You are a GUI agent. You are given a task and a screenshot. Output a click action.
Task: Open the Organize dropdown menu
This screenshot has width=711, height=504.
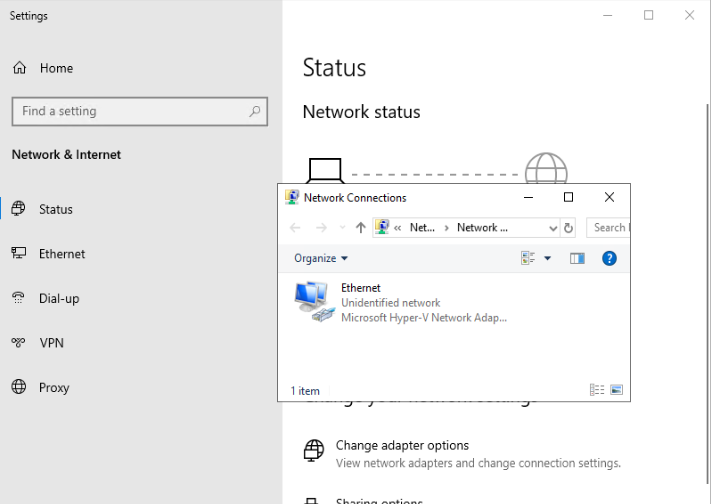pos(321,258)
